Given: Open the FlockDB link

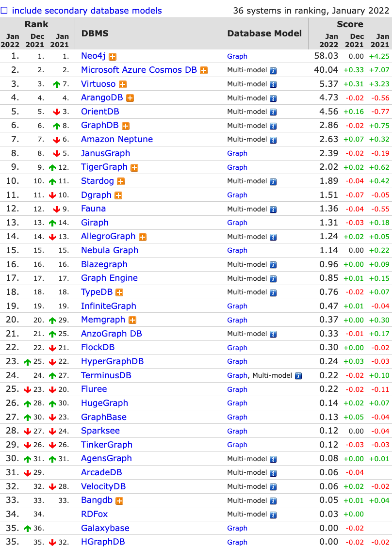Looking at the screenshot, I should (98, 347).
